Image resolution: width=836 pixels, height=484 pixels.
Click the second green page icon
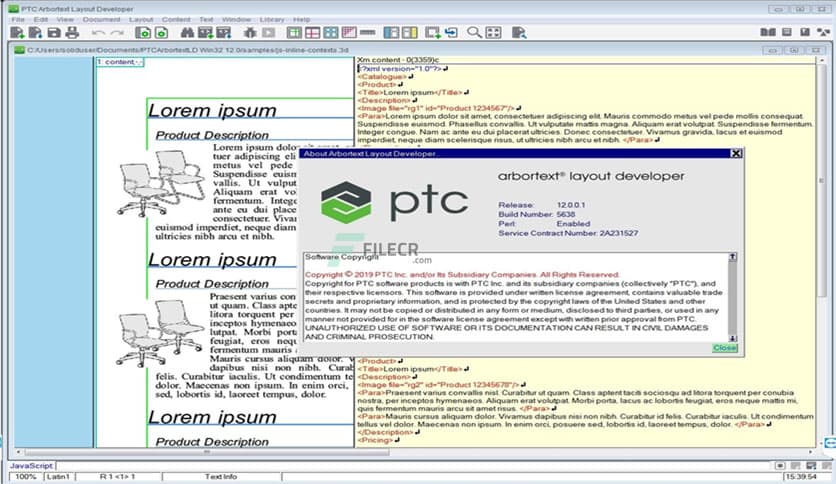(161, 33)
